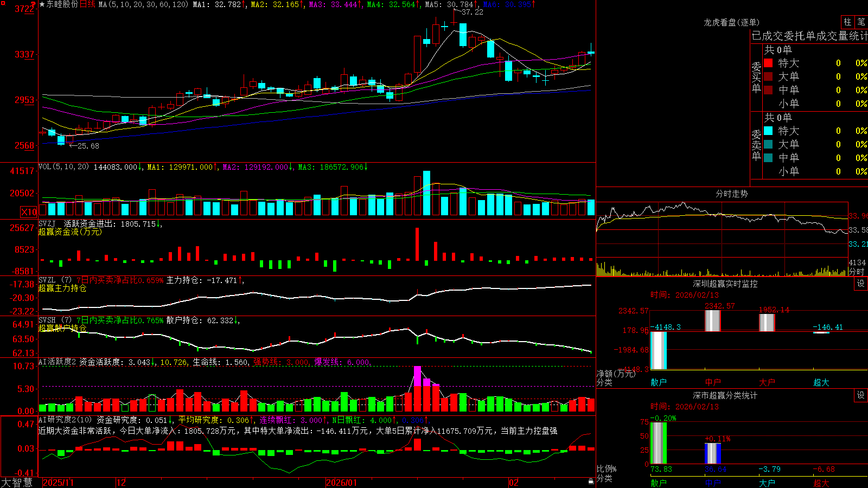Image resolution: width=868 pixels, height=488 pixels.
Task: Jump to 02 month timeline marker
Action: (514, 483)
